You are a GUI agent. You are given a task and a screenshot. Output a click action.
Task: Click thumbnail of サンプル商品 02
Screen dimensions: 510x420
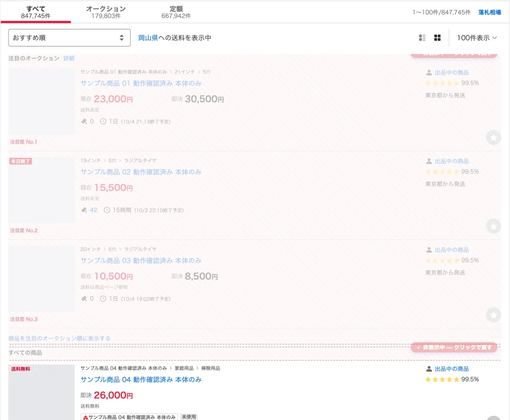tap(42, 190)
